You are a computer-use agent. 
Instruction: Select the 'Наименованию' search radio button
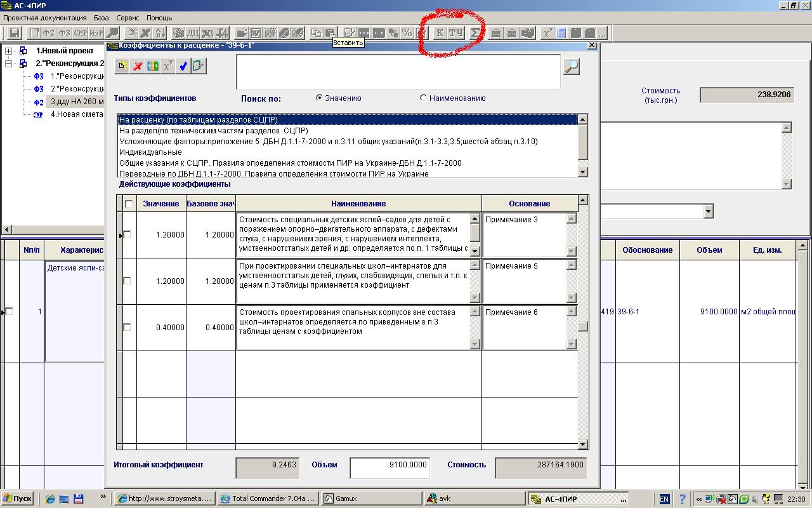coord(423,98)
